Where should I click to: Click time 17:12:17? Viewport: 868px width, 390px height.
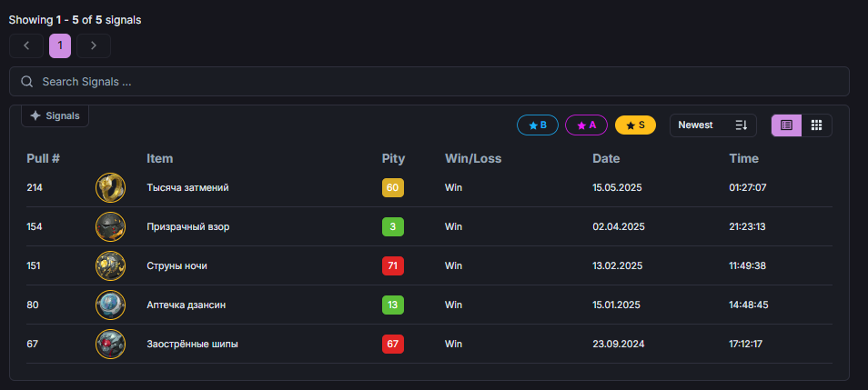746,344
